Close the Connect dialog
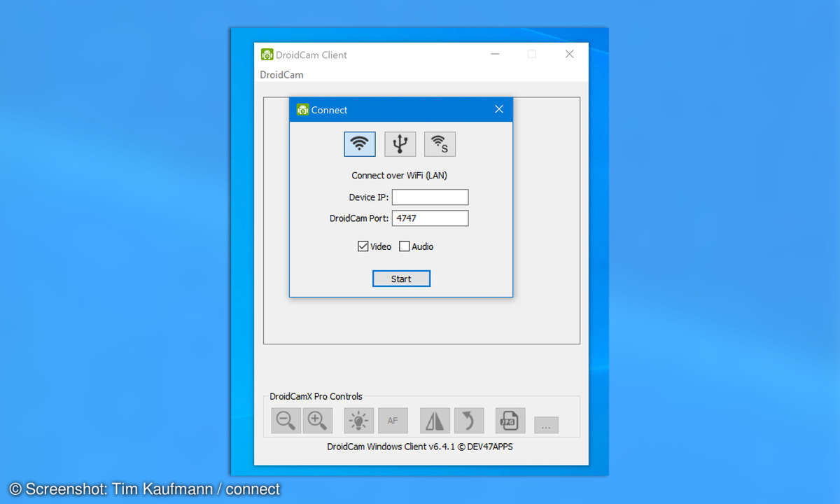Screen dimensions: 840x504 pos(499,109)
